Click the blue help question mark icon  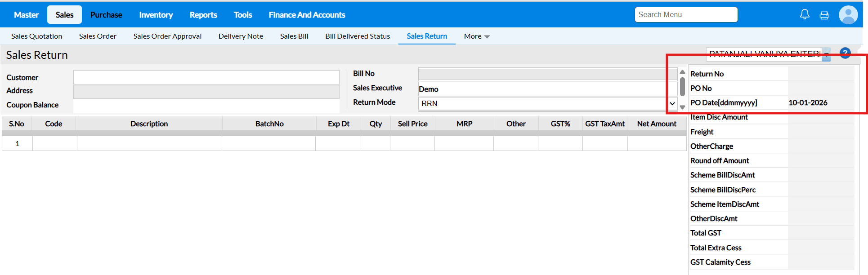845,53
